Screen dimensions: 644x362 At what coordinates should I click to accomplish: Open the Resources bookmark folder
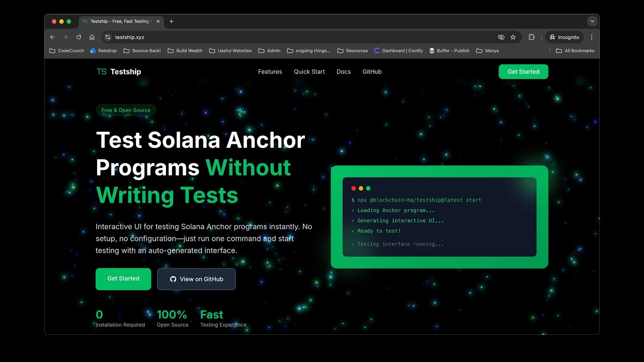coord(353,51)
